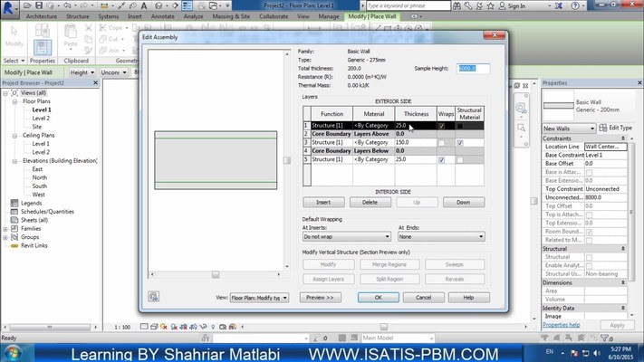Click the Favorites star icon
Viewport: 644px width, 362px height.
click(490, 5)
